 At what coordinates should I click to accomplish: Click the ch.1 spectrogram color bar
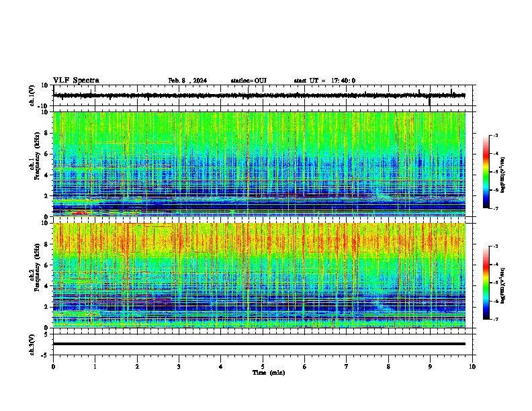(486, 172)
